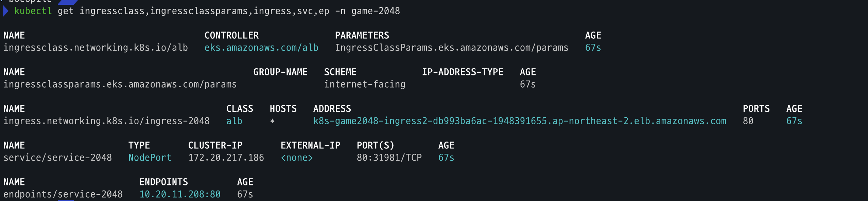This screenshot has height=201, width=868.
Task: Click the asterisk under HOSTS column
Action: coord(272,121)
